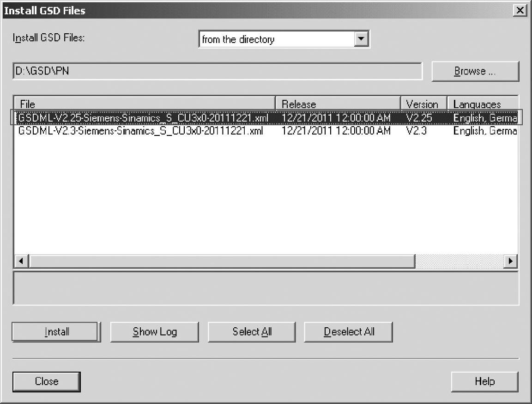
Task: Open the Install GSD Files source dropdown
Action: point(284,39)
